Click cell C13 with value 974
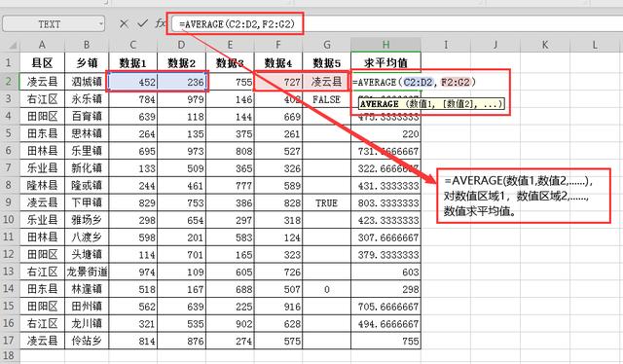Screen dimensions: 623x364 [133, 272]
